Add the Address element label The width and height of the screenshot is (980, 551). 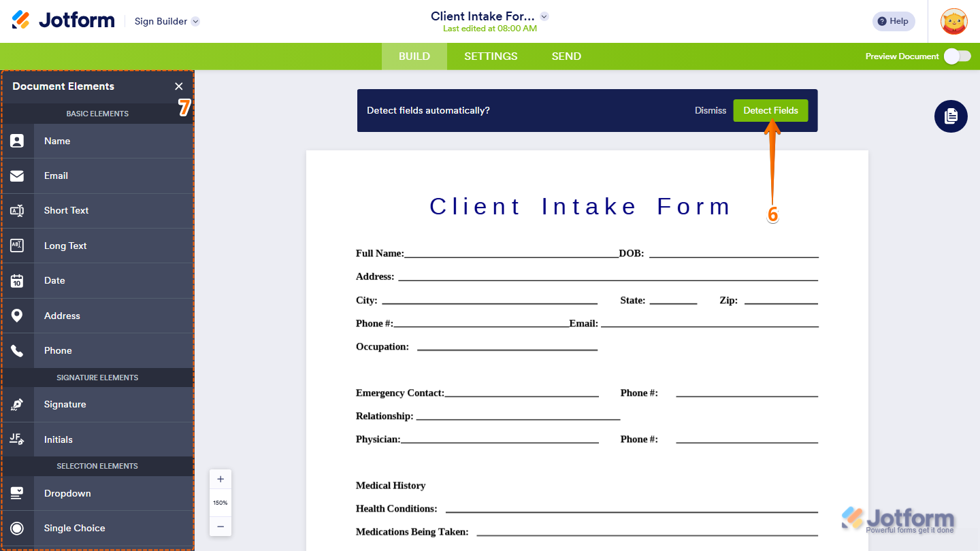point(62,316)
